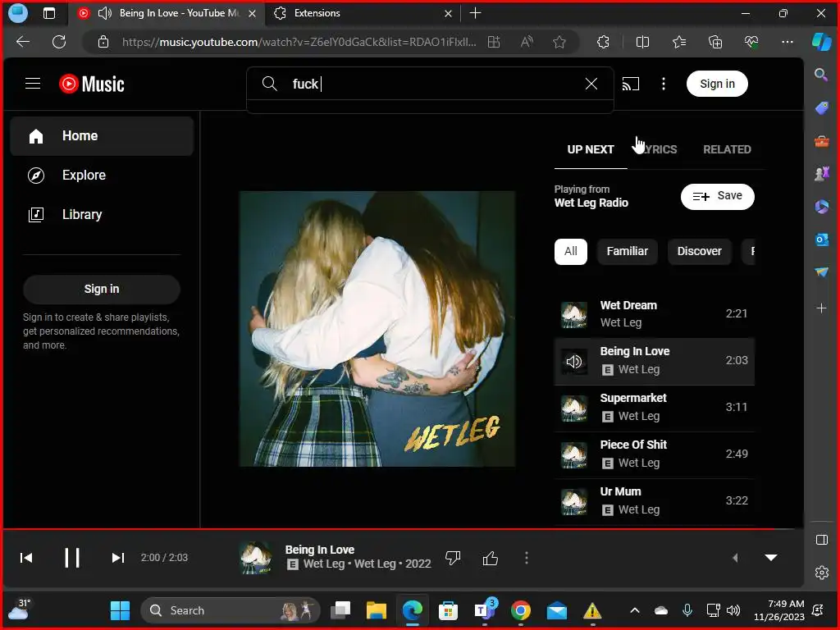Open Explore in sidebar

pos(102,176)
